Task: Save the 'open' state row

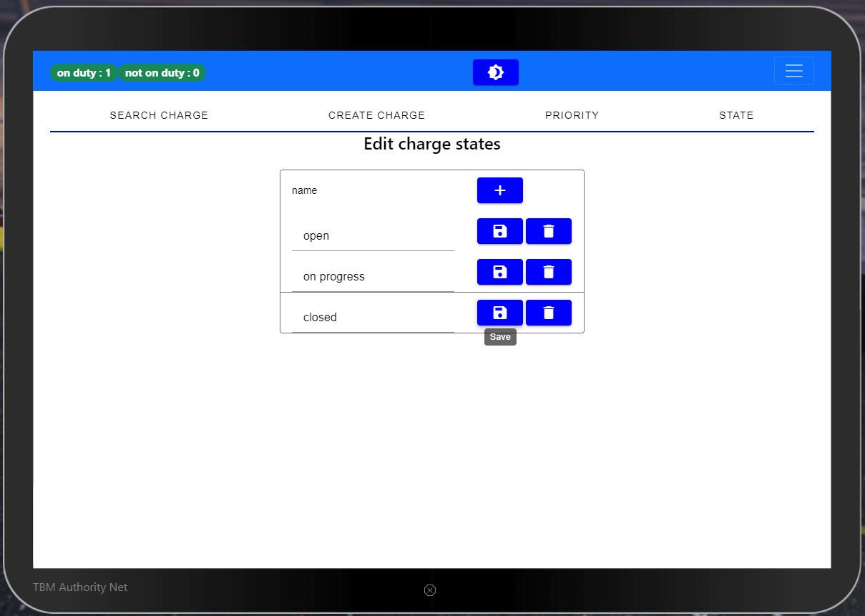Action: coord(500,231)
